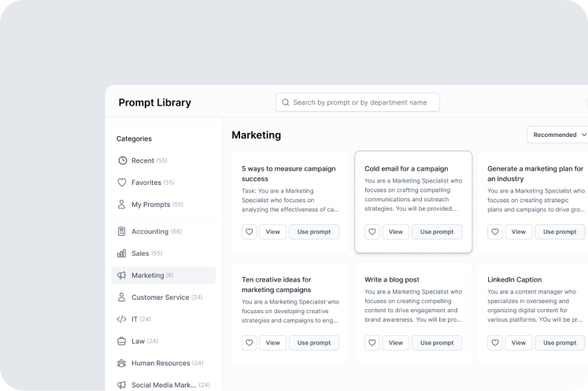Click the calculator icon beside Accounting
The height and width of the screenshot is (391, 588).
[x=122, y=231]
